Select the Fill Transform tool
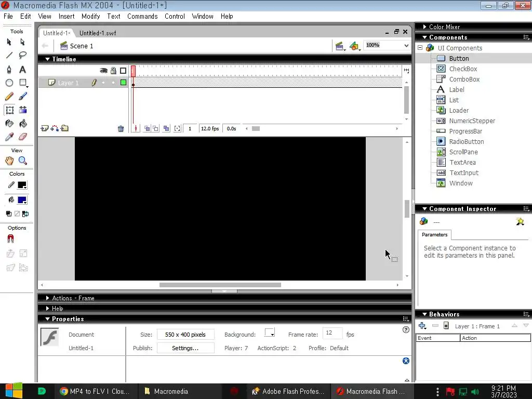The image size is (532, 399). [x=23, y=110]
